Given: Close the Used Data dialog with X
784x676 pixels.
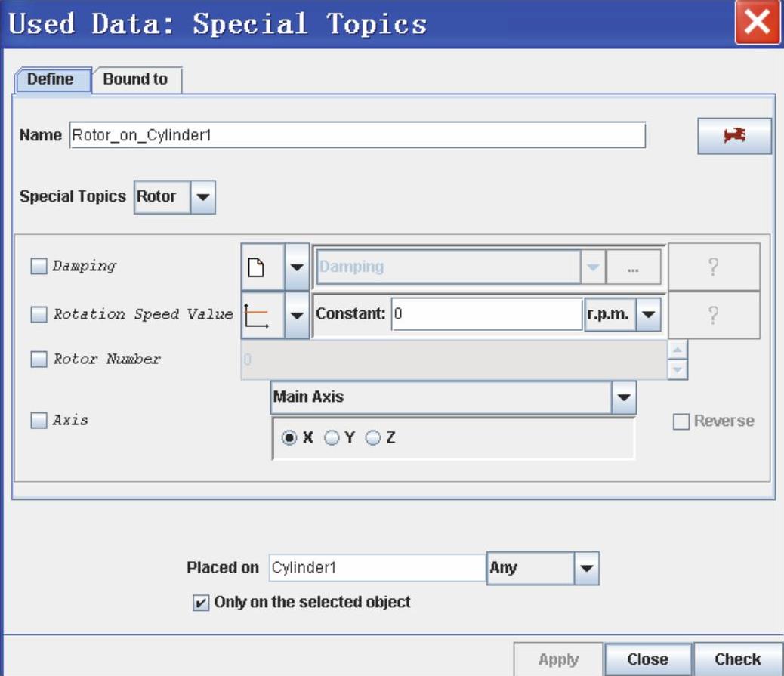Looking at the screenshot, I should [757, 23].
